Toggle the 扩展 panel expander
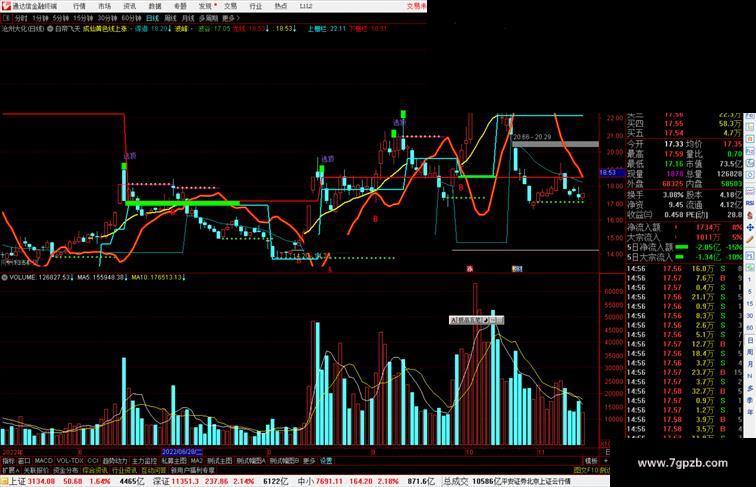 (10, 470)
